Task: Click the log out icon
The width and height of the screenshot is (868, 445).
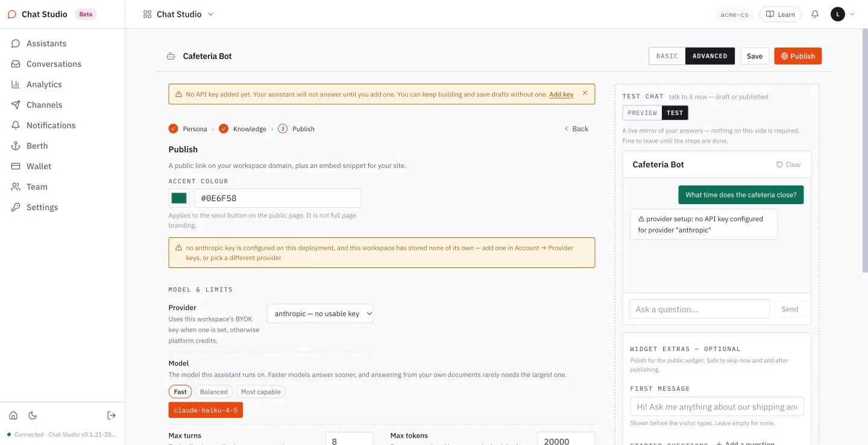Action: tap(112, 415)
